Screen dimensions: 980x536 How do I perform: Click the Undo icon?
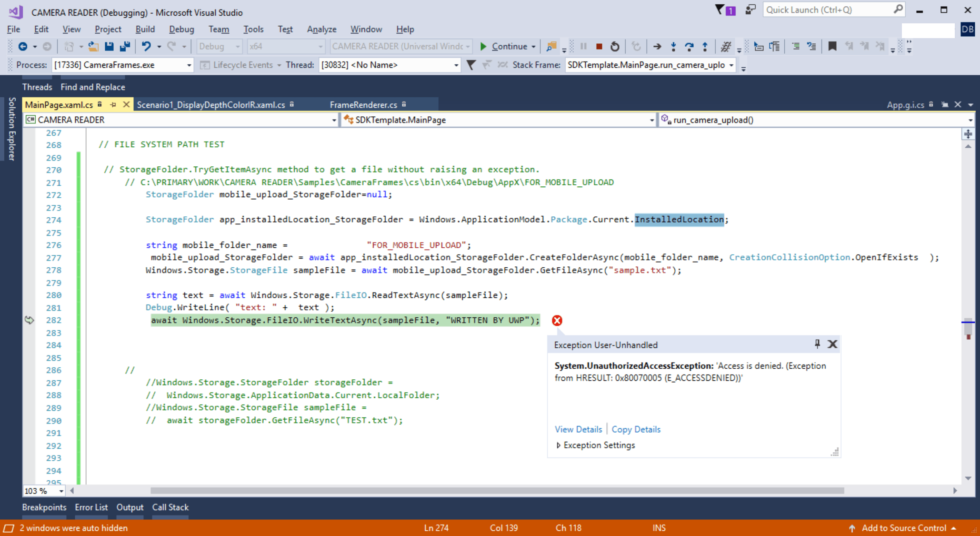pos(146,46)
